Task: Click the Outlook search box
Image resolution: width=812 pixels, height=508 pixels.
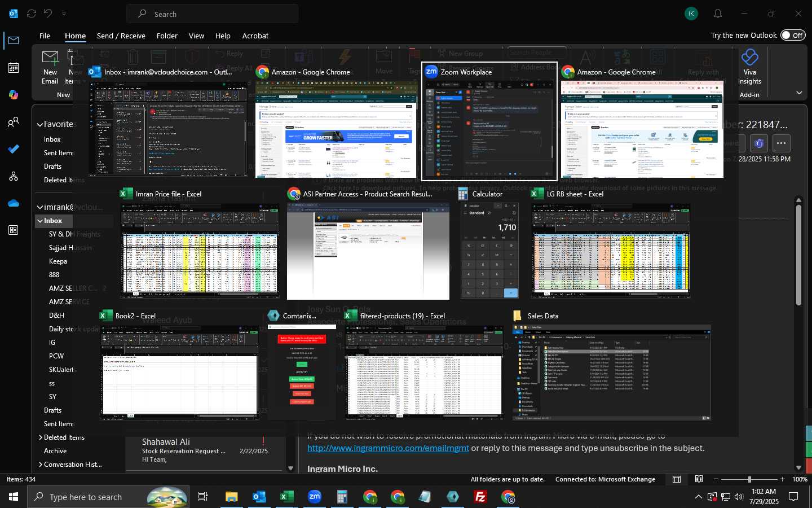Action: (213, 14)
